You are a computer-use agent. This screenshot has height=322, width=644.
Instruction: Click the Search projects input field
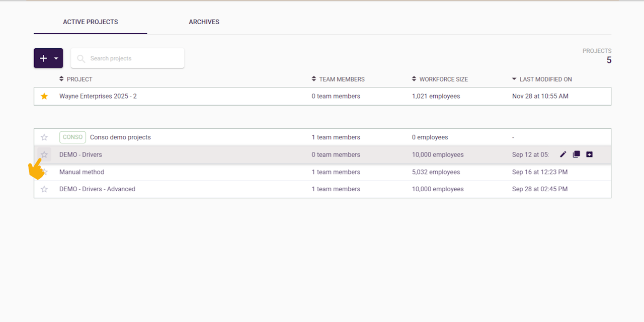[133, 58]
